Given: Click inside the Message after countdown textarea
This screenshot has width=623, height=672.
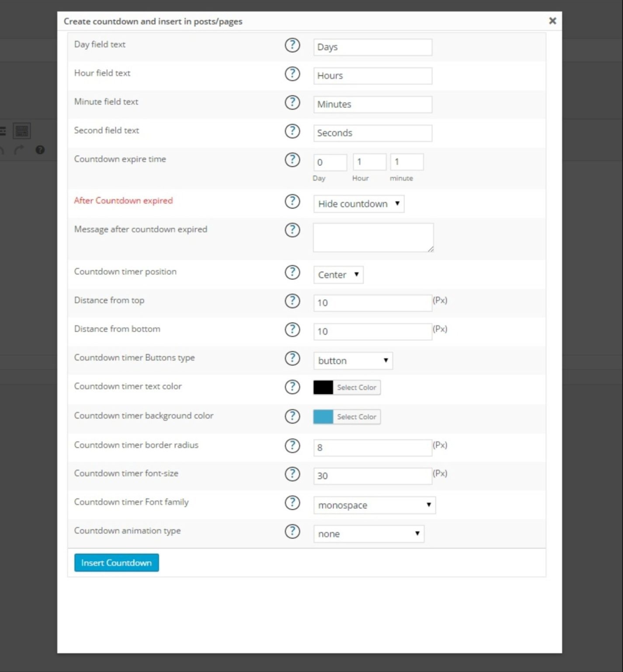Looking at the screenshot, I should (x=372, y=237).
